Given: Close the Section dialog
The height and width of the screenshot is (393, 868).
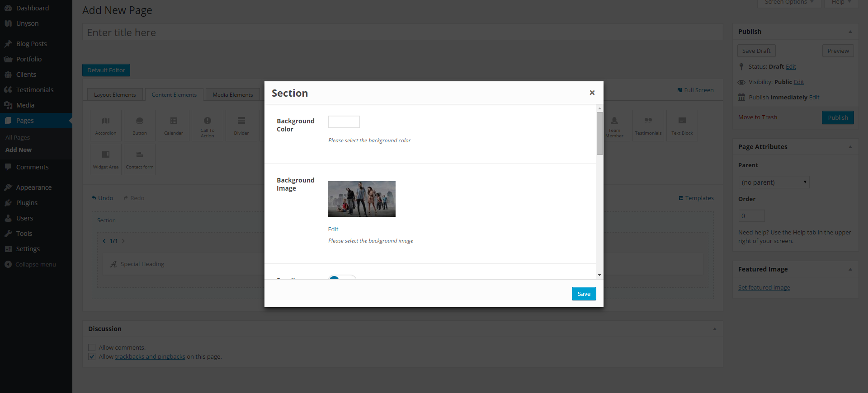Looking at the screenshot, I should 592,93.
